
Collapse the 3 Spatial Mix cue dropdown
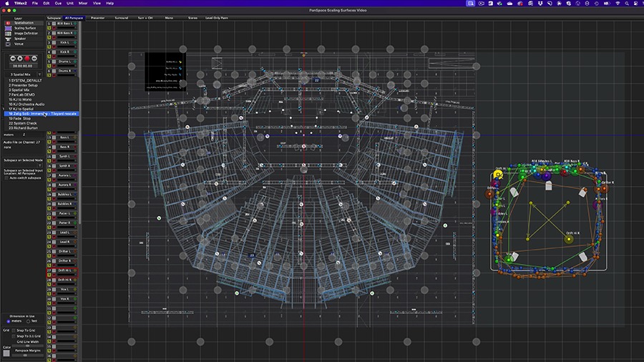[x=39, y=74]
